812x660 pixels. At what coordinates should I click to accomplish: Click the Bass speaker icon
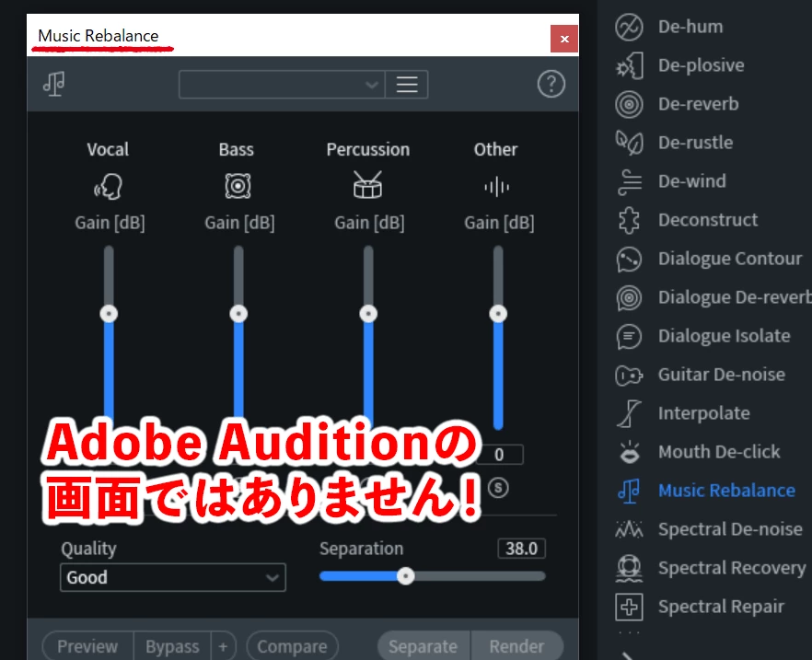click(238, 186)
